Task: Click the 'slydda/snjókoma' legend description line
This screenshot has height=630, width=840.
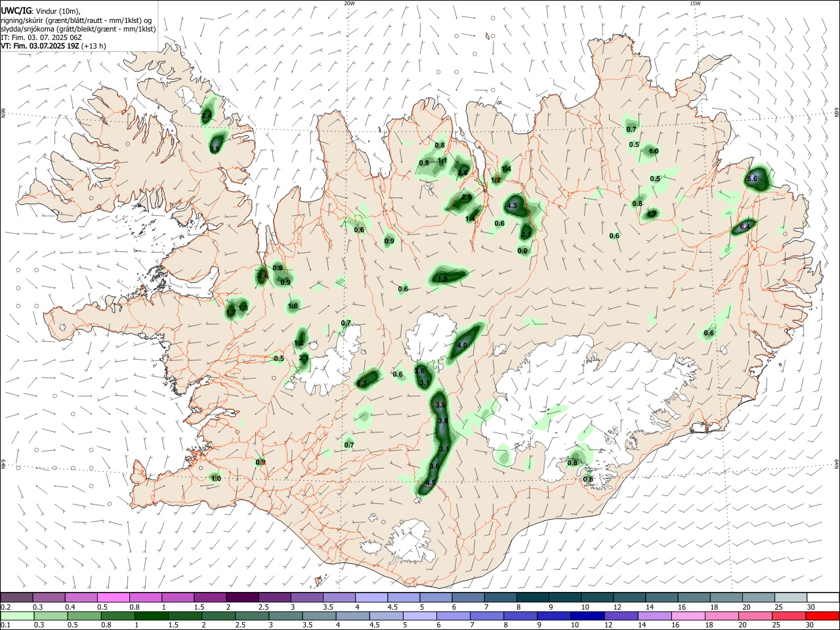Action: point(78,29)
